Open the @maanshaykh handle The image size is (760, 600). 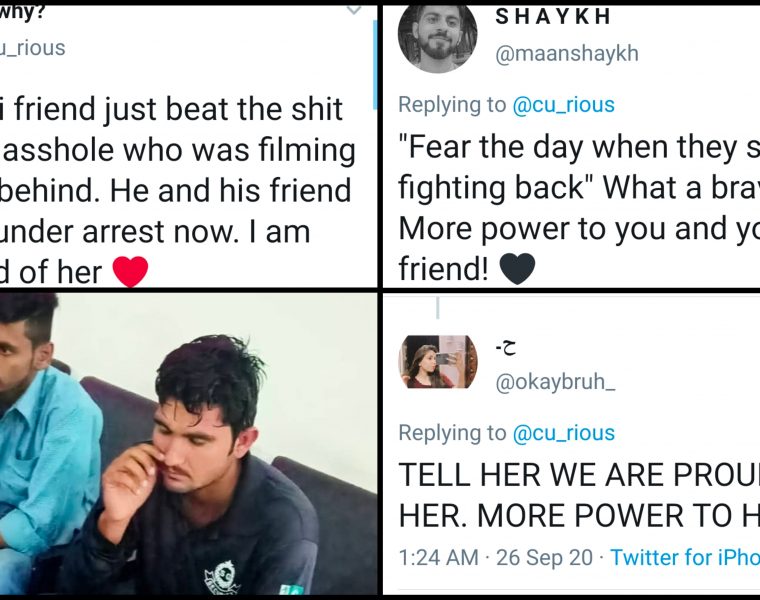(x=567, y=53)
